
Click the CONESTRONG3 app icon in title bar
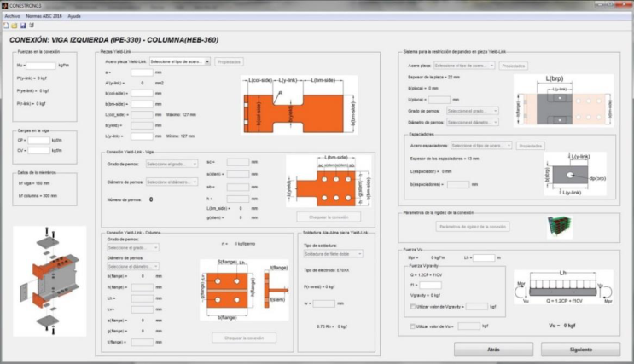pyautogui.click(x=5, y=4)
